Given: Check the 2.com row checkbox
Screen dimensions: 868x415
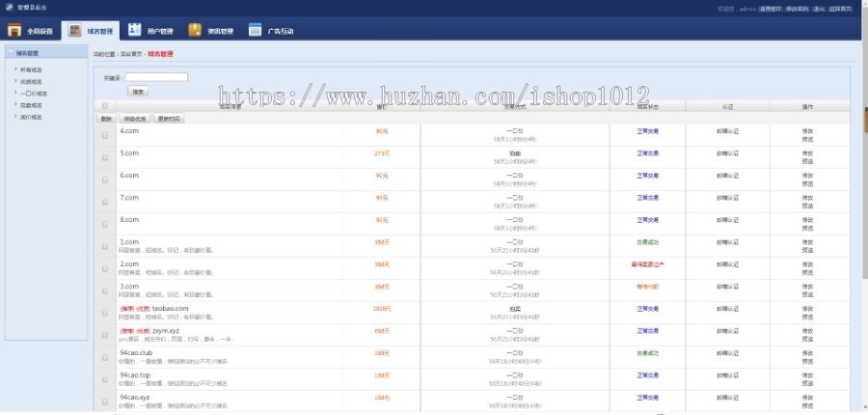Looking at the screenshot, I should (105, 268).
